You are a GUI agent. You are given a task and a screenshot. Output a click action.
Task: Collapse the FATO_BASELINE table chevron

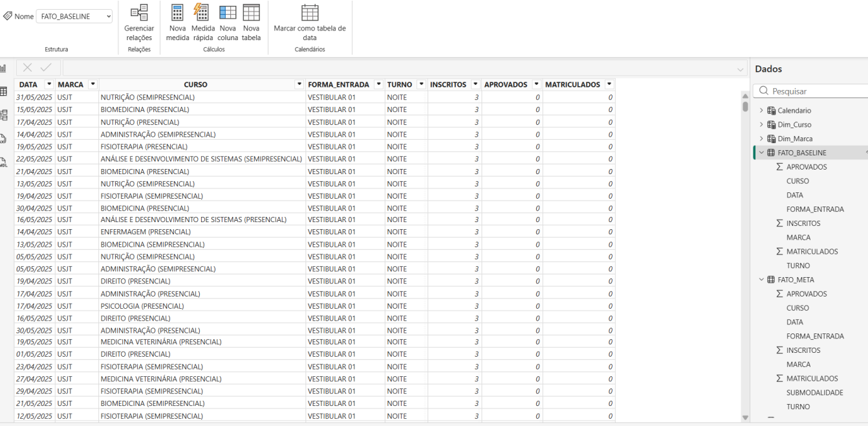click(x=761, y=153)
